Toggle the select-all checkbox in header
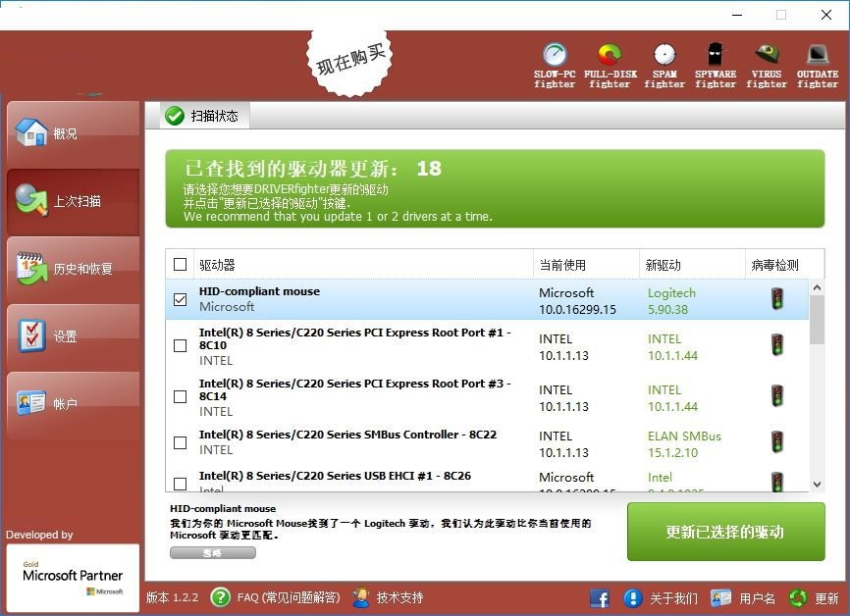 tap(180, 264)
